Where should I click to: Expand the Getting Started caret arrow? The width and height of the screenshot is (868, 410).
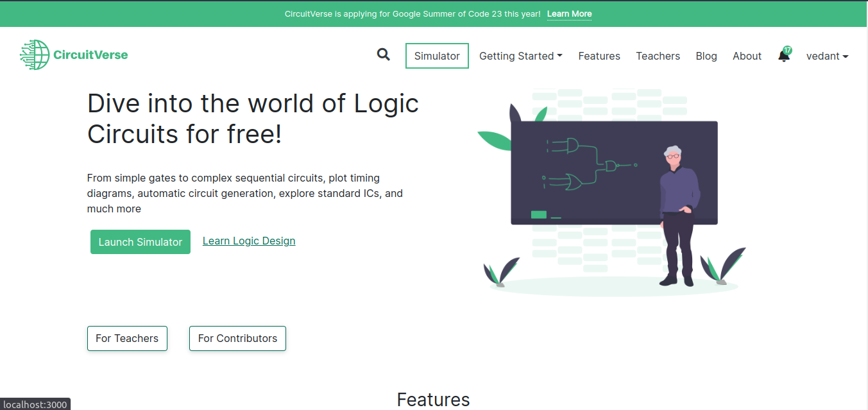pos(560,56)
